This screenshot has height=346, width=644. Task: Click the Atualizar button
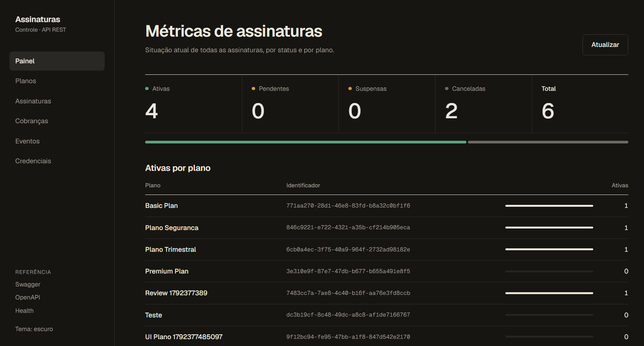(x=605, y=45)
